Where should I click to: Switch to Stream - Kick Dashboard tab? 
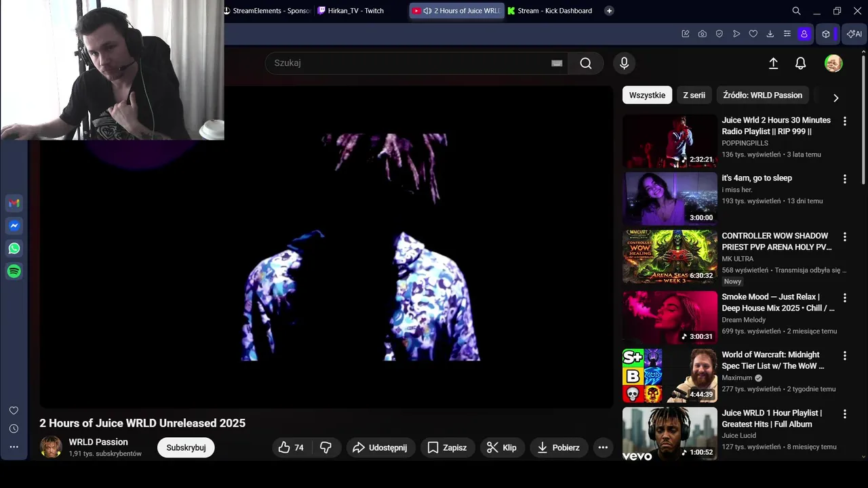pos(550,11)
